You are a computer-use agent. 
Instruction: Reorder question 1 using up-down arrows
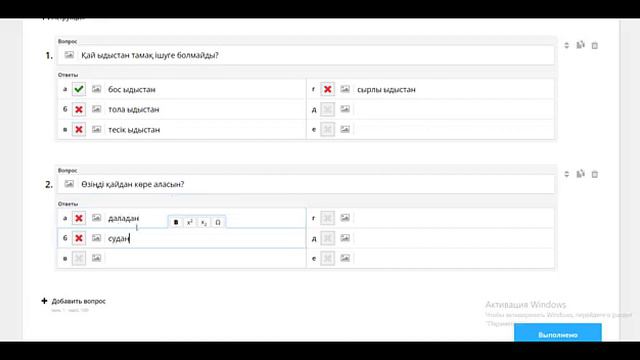tap(567, 45)
